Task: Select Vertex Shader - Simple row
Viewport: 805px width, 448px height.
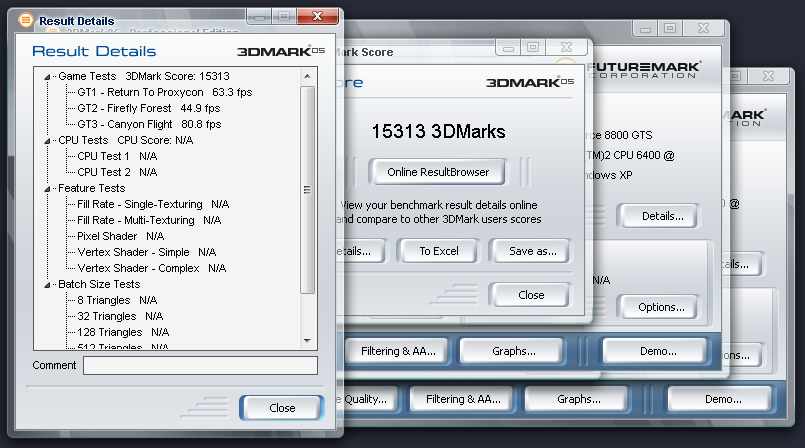Action: (146, 252)
